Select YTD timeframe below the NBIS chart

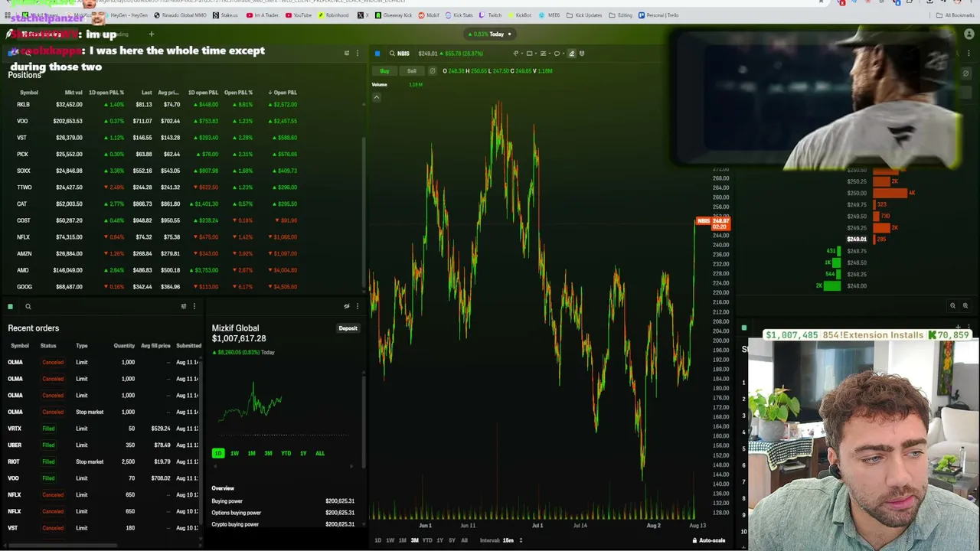coord(427,540)
